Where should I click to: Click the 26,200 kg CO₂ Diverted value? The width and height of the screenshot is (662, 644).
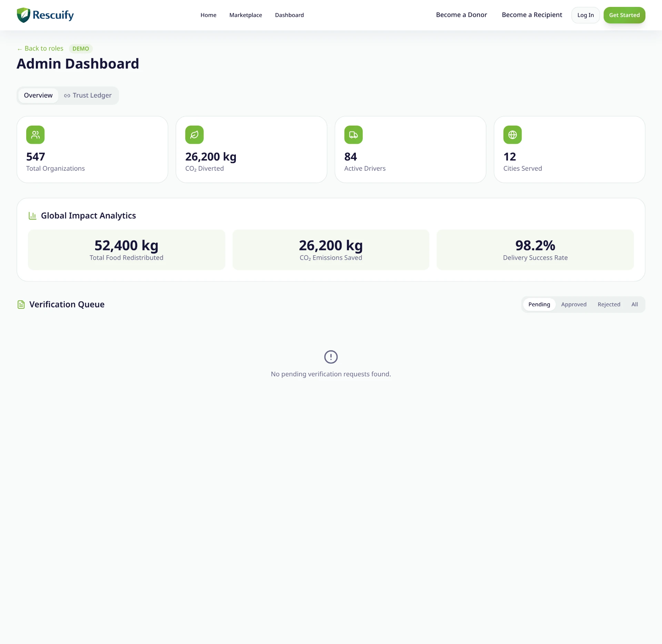(x=211, y=157)
